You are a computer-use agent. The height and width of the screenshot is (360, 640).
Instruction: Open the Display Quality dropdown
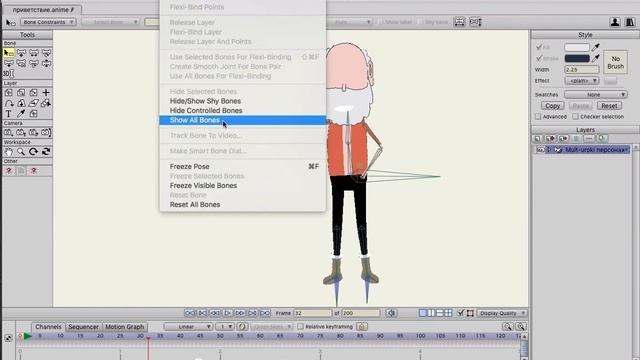click(x=502, y=313)
